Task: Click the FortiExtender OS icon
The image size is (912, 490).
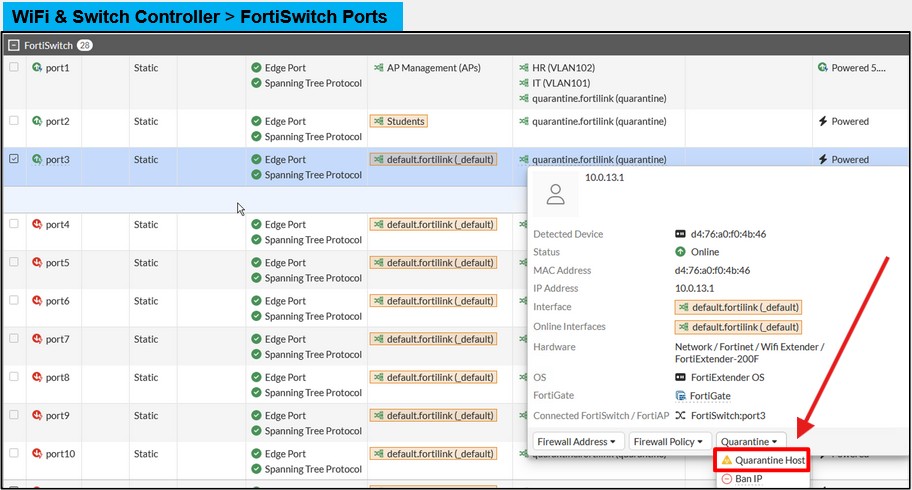Action: click(x=680, y=377)
